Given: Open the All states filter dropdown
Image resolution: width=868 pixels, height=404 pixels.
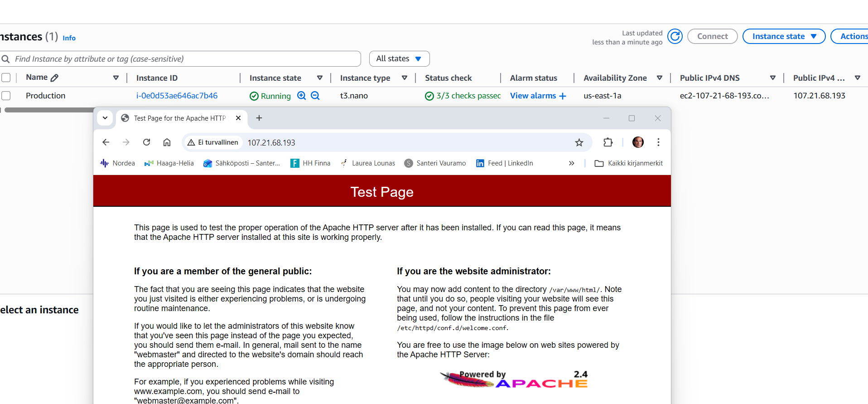Looking at the screenshot, I should tap(399, 58).
